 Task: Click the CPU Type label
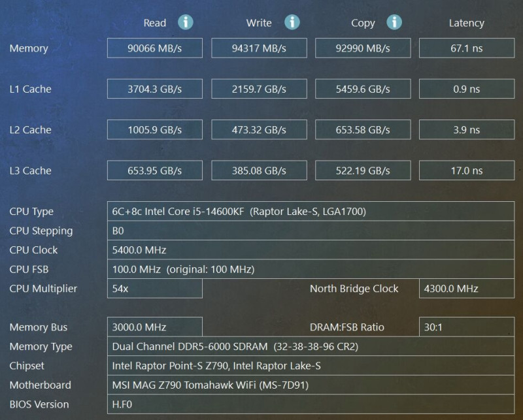(x=31, y=212)
